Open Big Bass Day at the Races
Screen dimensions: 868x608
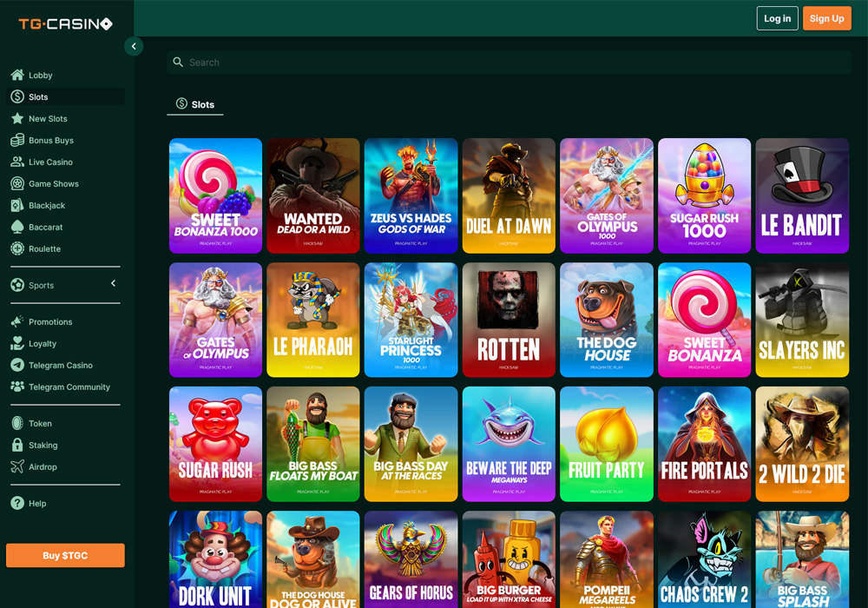(411, 444)
